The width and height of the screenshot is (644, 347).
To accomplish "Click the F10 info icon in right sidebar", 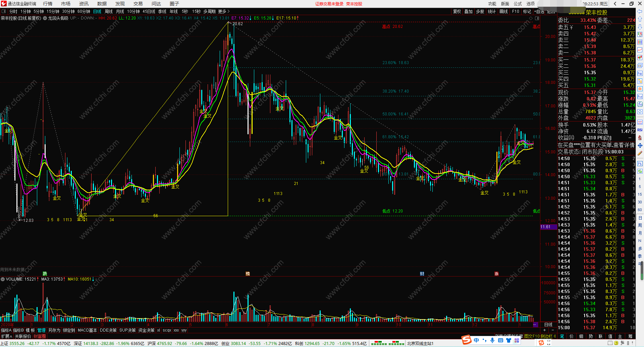I will click(640, 73).
